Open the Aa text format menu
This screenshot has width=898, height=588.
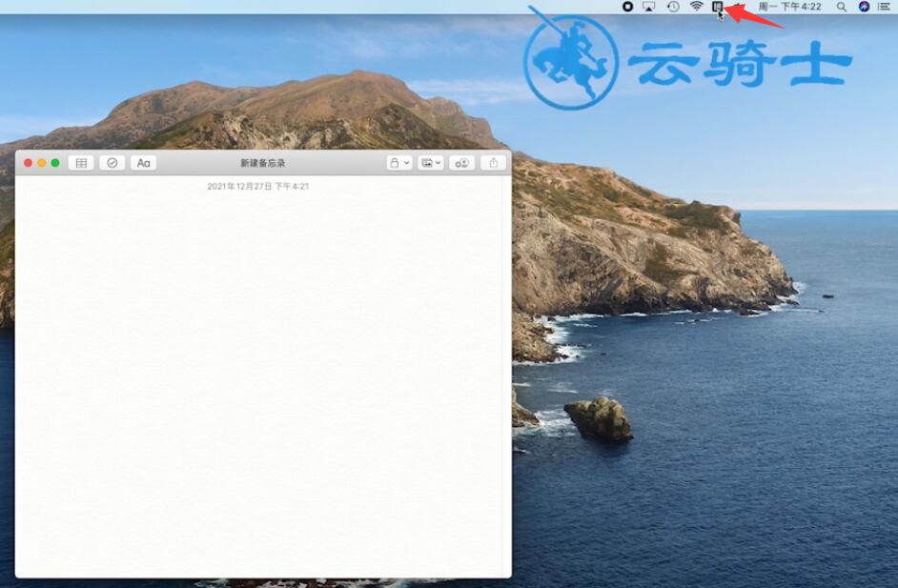pyautogui.click(x=144, y=163)
